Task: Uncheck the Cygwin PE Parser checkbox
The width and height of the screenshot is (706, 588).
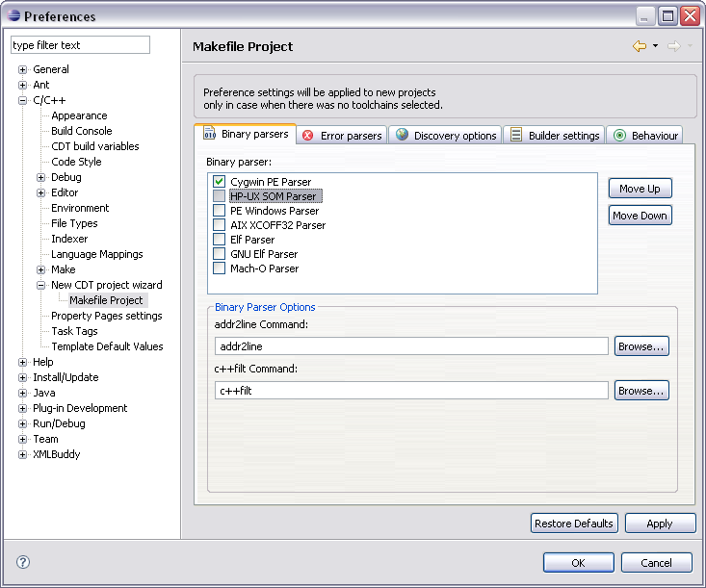Action: [x=219, y=181]
